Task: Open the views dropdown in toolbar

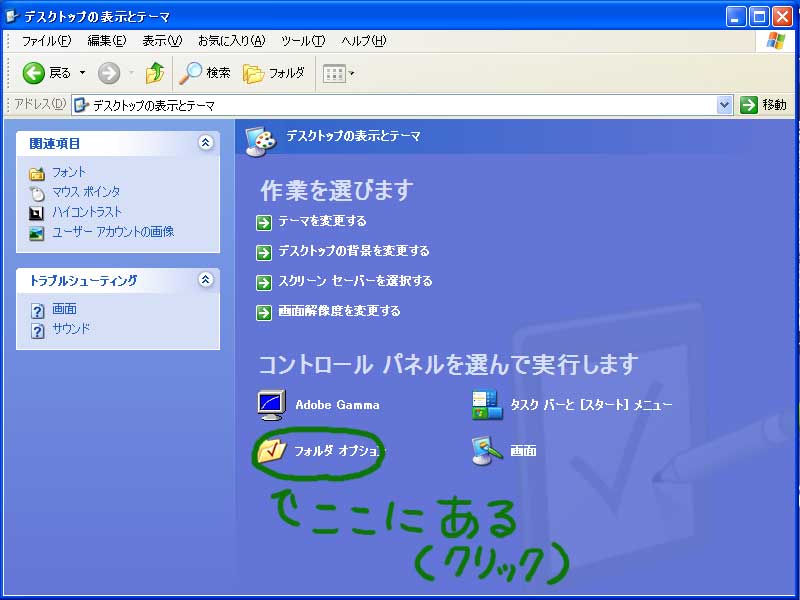Action: click(x=339, y=73)
